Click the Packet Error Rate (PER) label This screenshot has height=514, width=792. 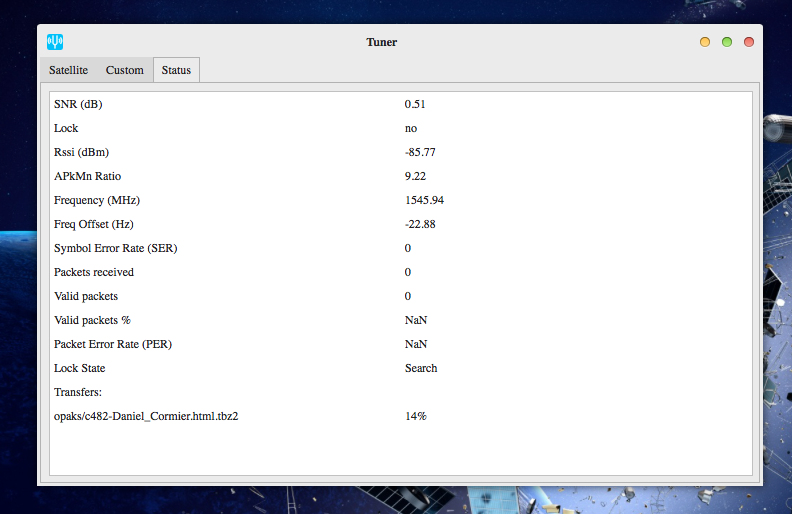pyautogui.click(x=114, y=344)
